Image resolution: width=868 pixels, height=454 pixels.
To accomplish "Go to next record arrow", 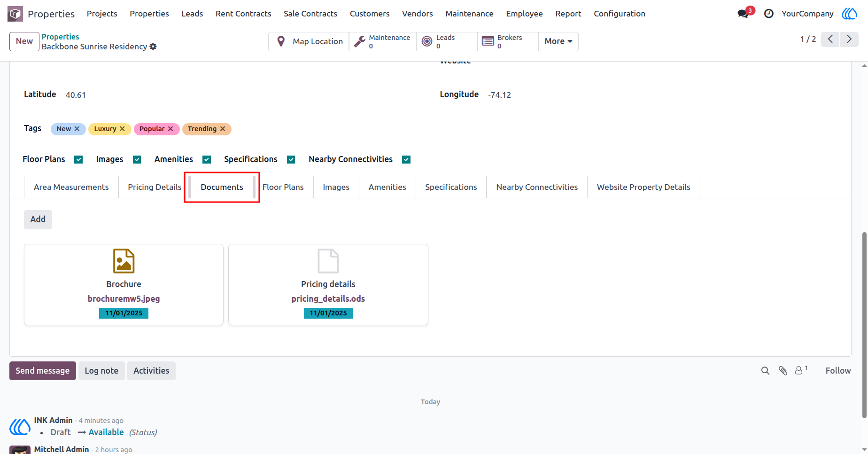I will [x=849, y=39].
